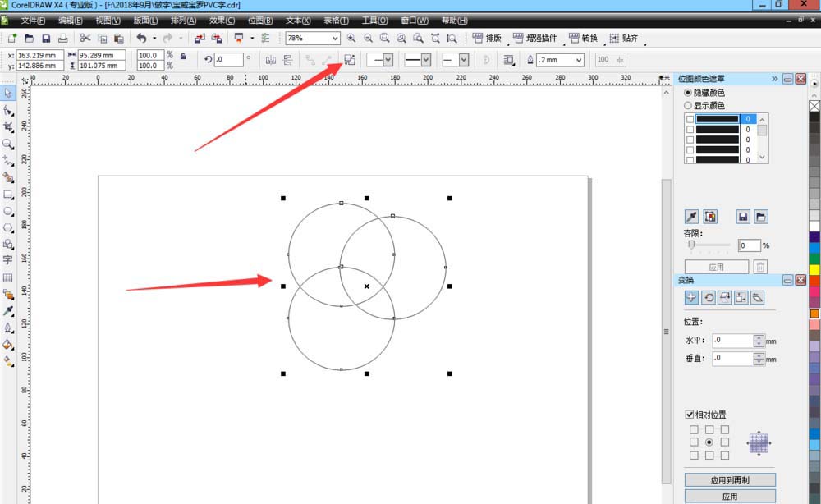Image resolution: width=821 pixels, height=504 pixels.
Task: Click the Cut scissors icon
Action: click(85, 39)
